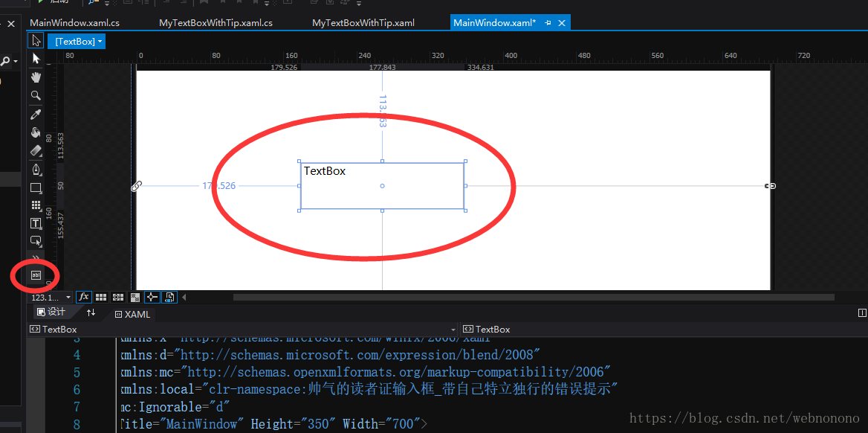The image size is (868, 433).
Task: Switch to MainWindow.xaml.cs tab
Action: coord(75,23)
